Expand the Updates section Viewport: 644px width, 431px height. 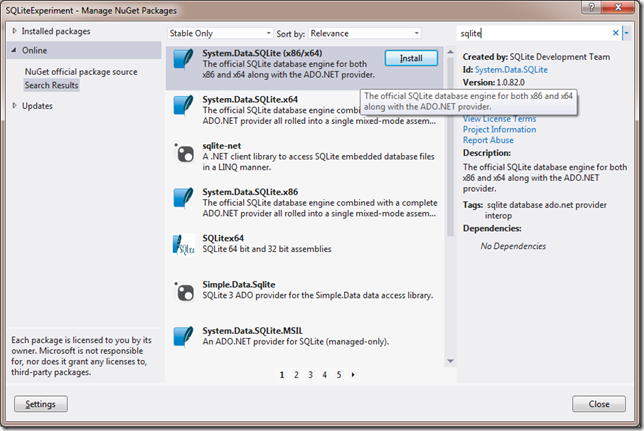[14, 106]
